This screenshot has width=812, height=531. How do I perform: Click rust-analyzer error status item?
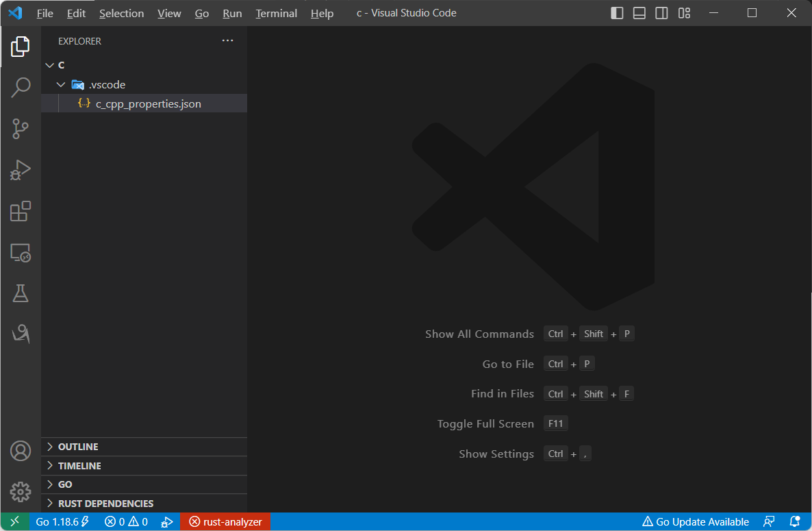point(225,521)
